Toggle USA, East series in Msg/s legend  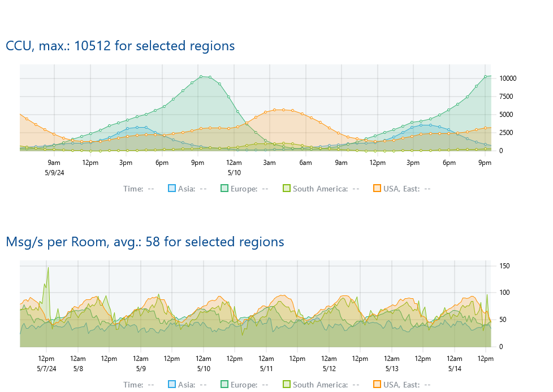[x=377, y=384]
